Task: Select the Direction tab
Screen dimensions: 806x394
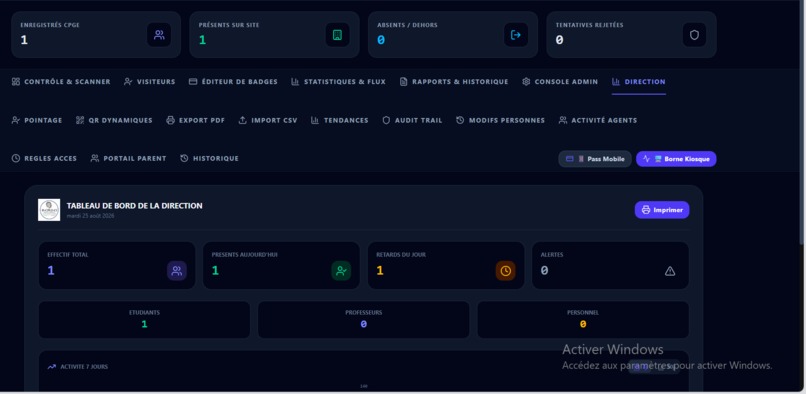Action: (639, 82)
